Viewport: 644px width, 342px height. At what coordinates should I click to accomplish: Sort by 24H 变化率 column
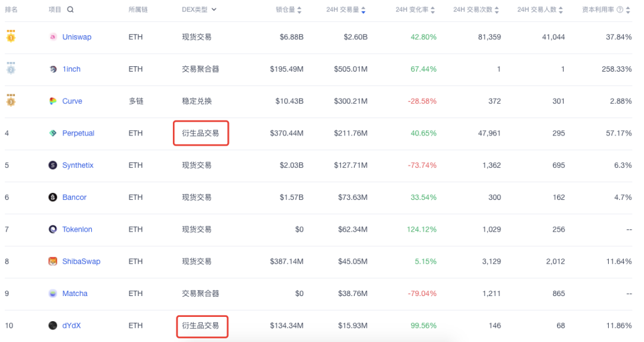432,10
